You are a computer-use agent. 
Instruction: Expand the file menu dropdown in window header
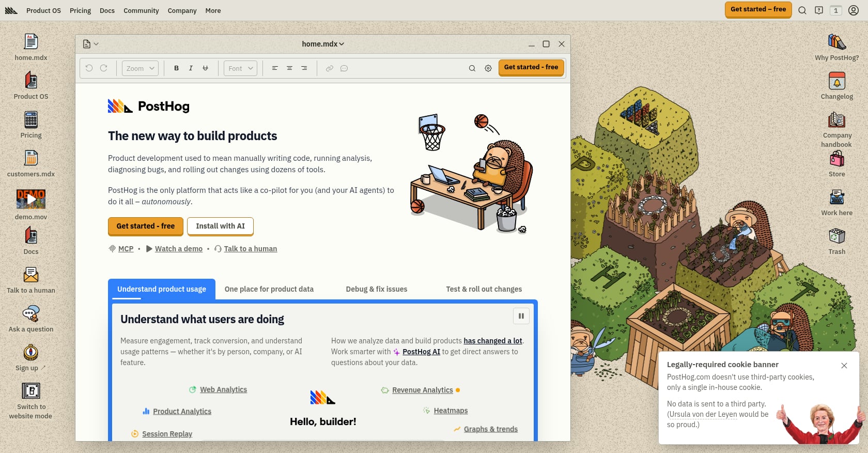click(x=90, y=44)
